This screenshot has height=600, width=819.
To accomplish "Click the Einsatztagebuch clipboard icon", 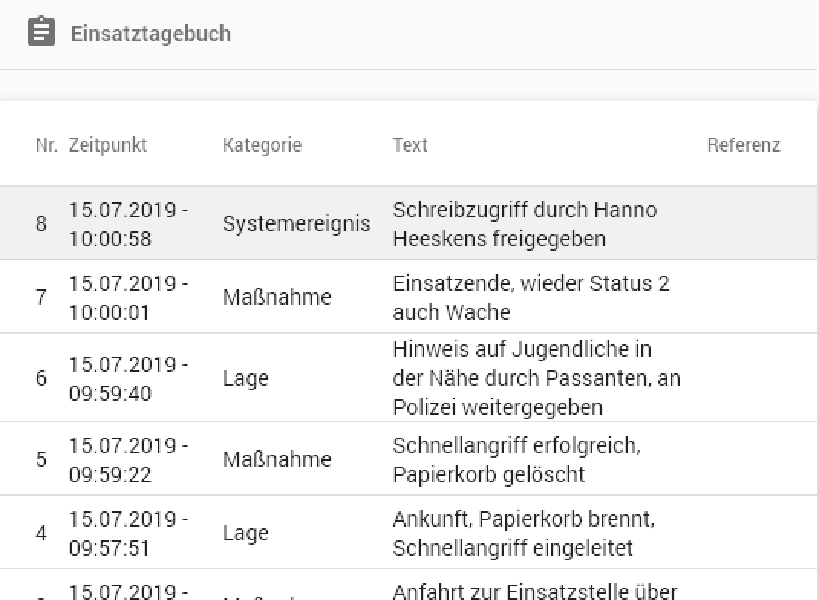I will tap(39, 31).
